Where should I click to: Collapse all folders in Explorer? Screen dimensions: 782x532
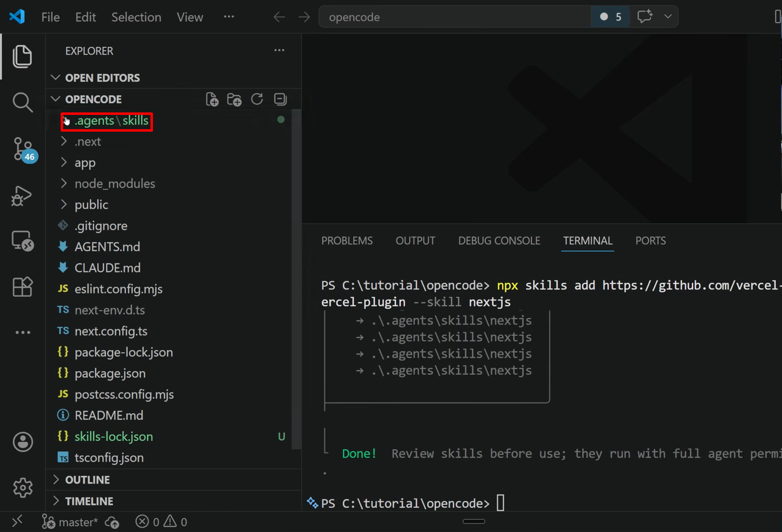[280, 99]
